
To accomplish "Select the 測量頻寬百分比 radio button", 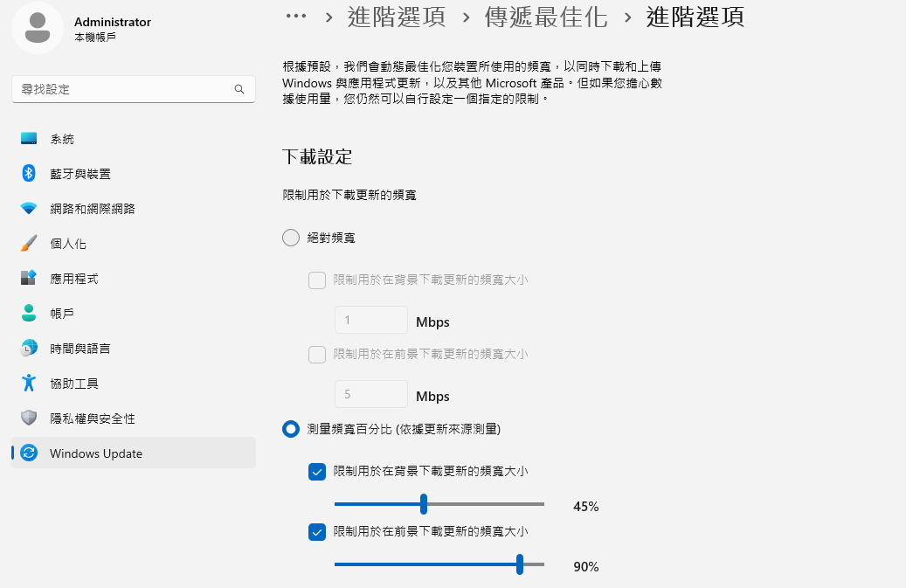I will [291, 429].
